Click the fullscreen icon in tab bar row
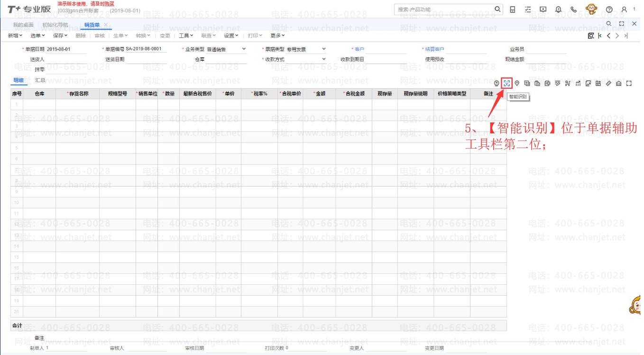 point(622,23)
